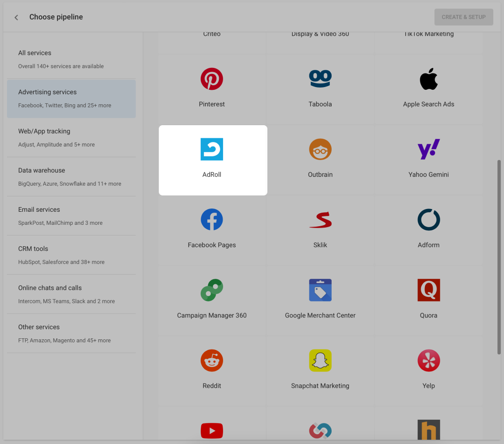Click 'FTP, Amazon, Magento and 45+ more'
The image size is (504, 444).
click(64, 340)
